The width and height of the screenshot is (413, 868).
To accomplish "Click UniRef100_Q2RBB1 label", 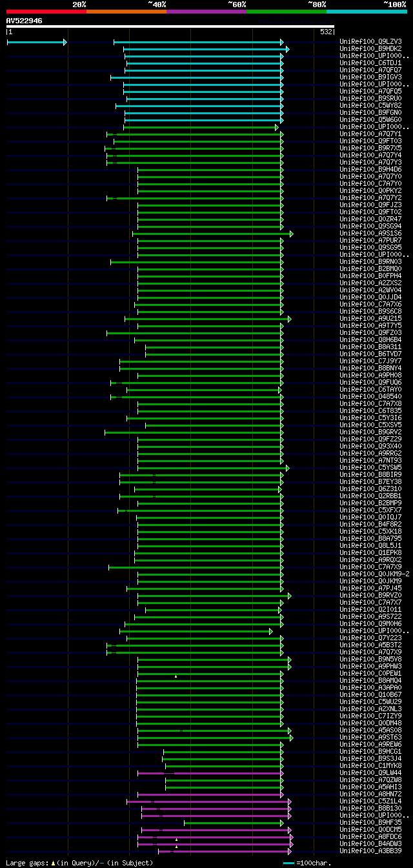I will (x=370, y=496).
